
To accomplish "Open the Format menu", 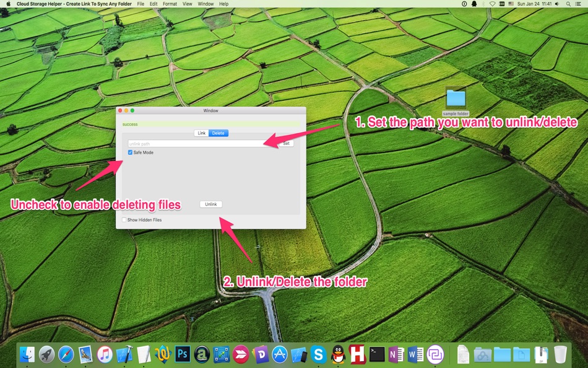I will [x=170, y=4].
